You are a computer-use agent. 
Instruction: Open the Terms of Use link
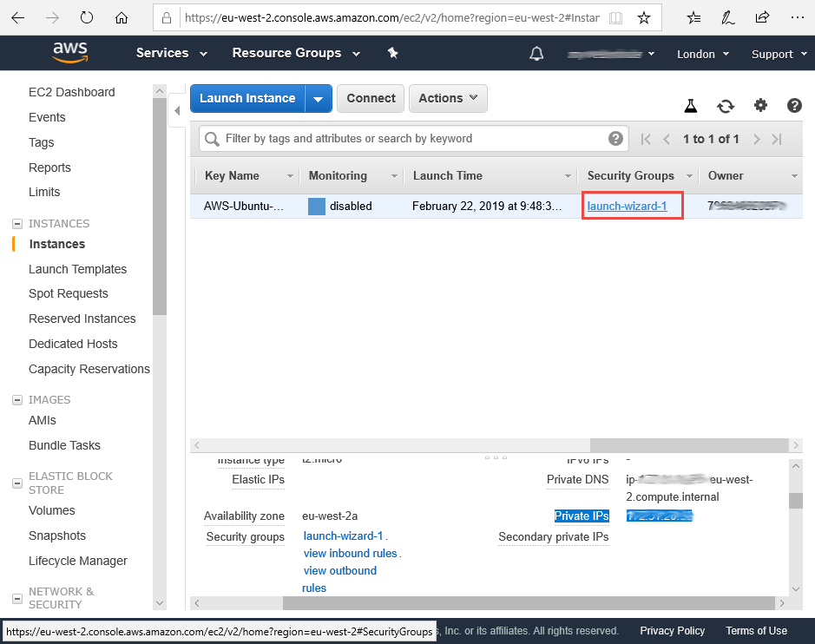coord(756,631)
